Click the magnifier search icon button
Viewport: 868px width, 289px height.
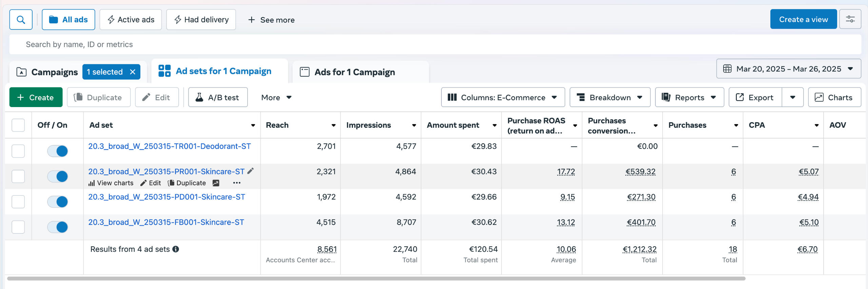click(x=21, y=20)
